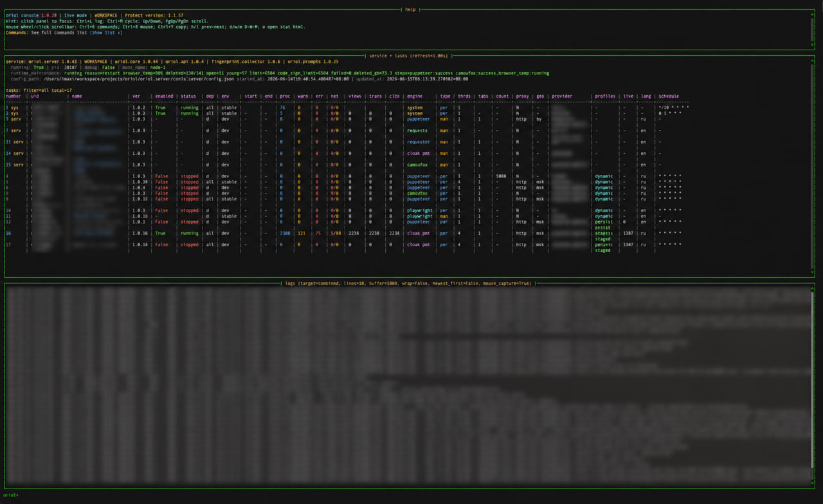
Task: Click the help panel title
Action: click(x=410, y=10)
